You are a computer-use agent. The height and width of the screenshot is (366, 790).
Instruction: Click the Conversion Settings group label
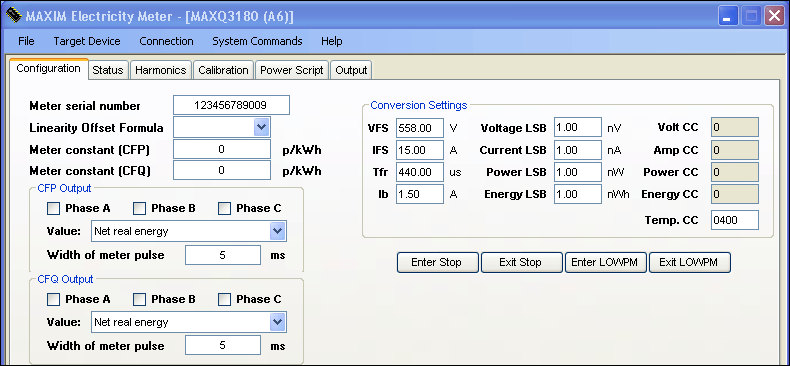pos(419,105)
